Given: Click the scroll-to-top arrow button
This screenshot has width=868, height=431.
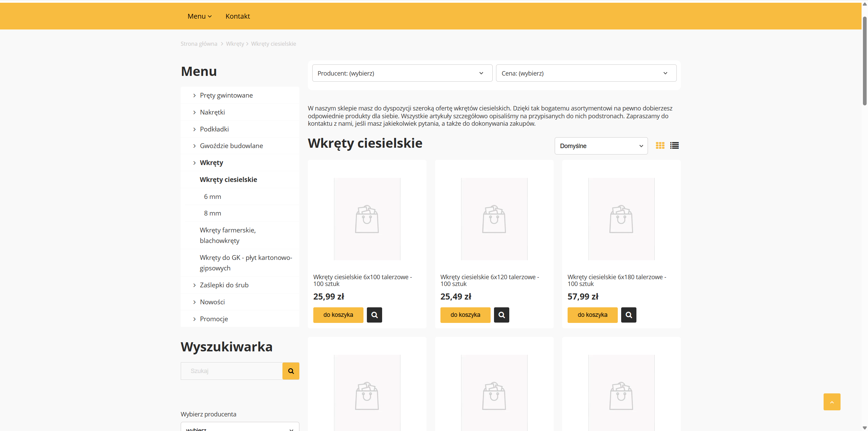Looking at the screenshot, I should point(832,402).
